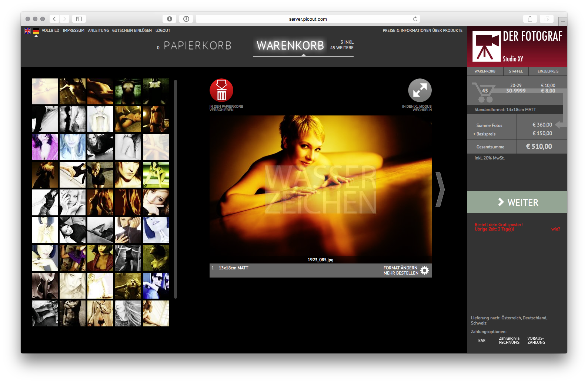Switch language with UK flag
588x383 pixels.
click(x=28, y=31)
